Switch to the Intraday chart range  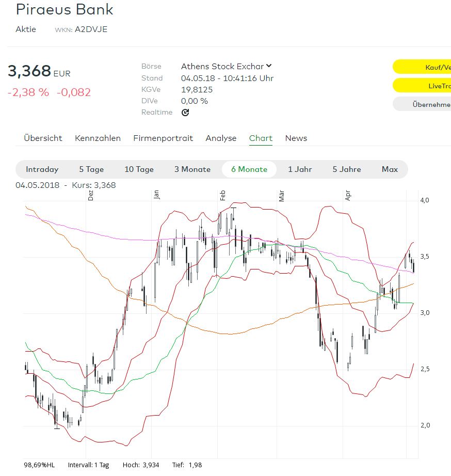42,169
